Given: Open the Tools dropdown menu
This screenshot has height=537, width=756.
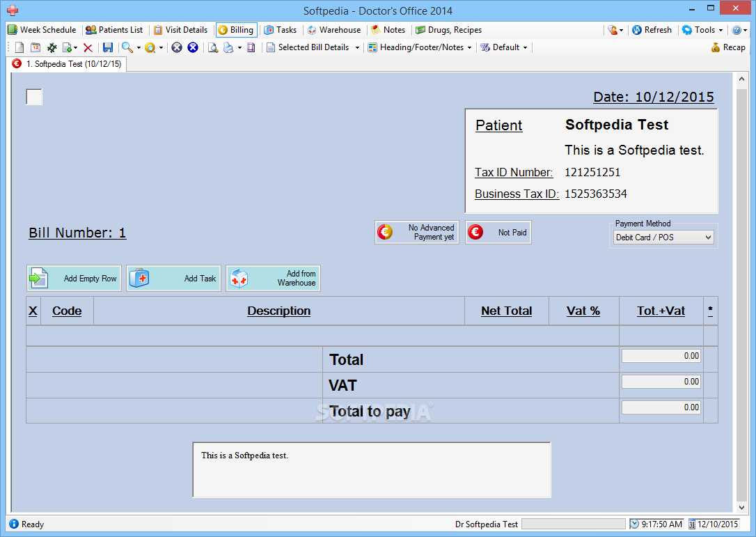Looking at the screenshot, I should [x=703, y=30].
